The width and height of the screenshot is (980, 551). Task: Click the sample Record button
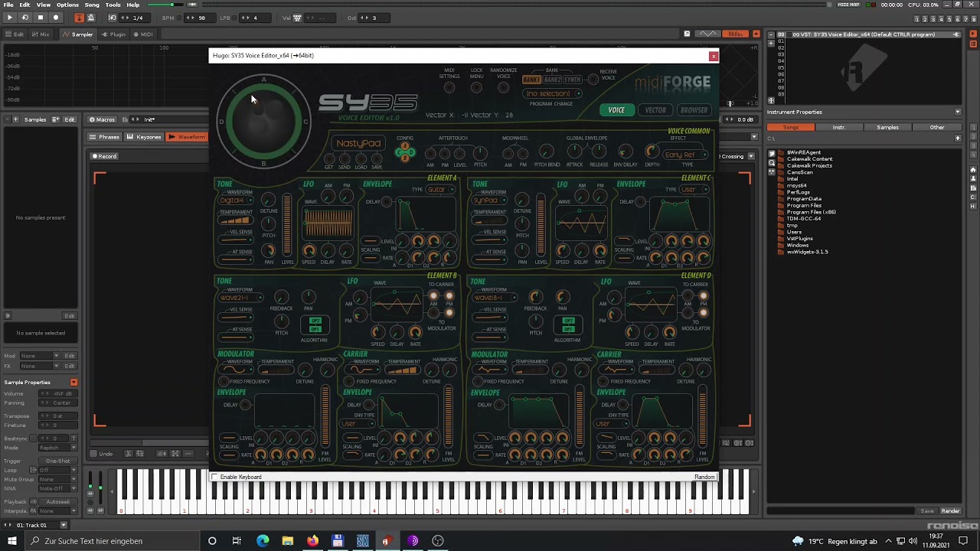[x=105, y=156]
